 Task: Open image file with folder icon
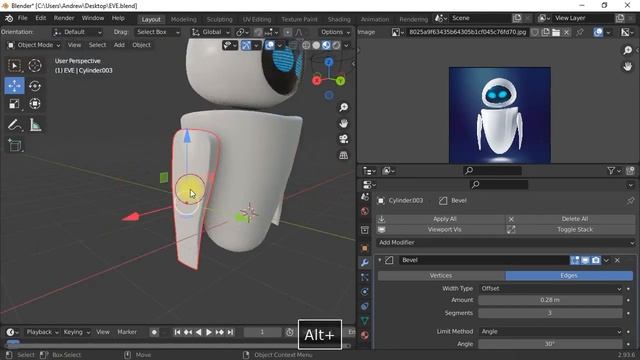pos(556,32)
